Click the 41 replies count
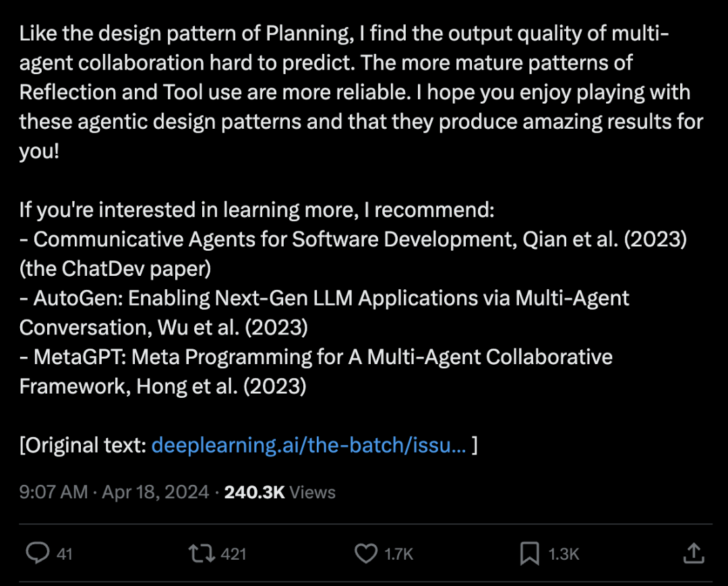This screenshot has height=586, width=728. click(x=65, y=554)
